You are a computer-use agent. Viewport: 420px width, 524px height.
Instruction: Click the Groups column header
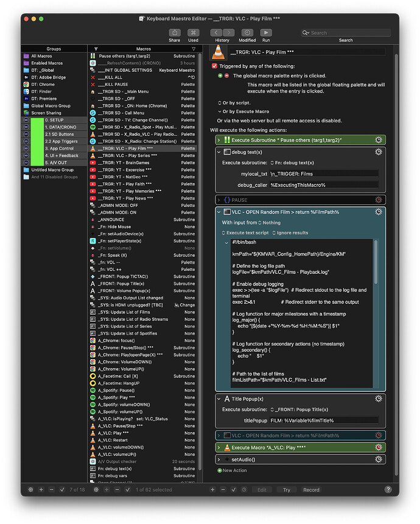click(x=54, y=49)
